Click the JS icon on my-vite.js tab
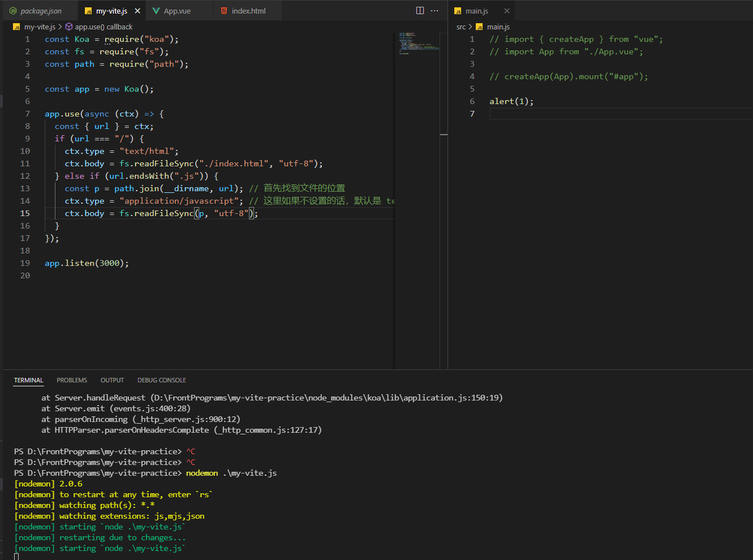The image size is (753, 560). (x=88, y=11)
